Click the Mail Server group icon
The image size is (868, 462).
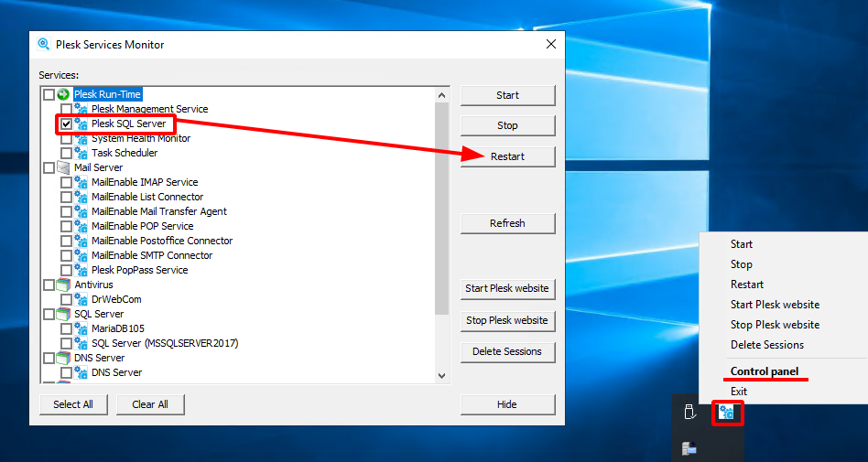tap(63, 167)
